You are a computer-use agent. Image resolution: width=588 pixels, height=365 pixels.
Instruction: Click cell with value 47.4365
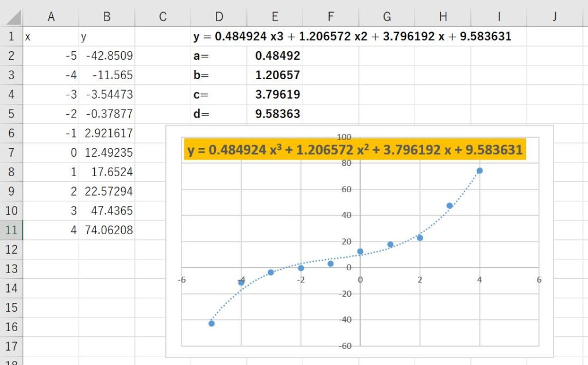pyautogui.click(x=107, y=211)
